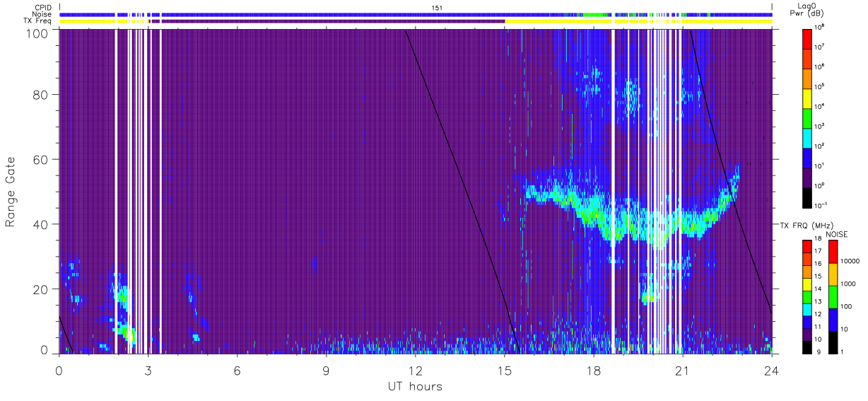Click the 1000 label beside the NOISE color bar
The image size is (868, 401).
click(848, 284)
